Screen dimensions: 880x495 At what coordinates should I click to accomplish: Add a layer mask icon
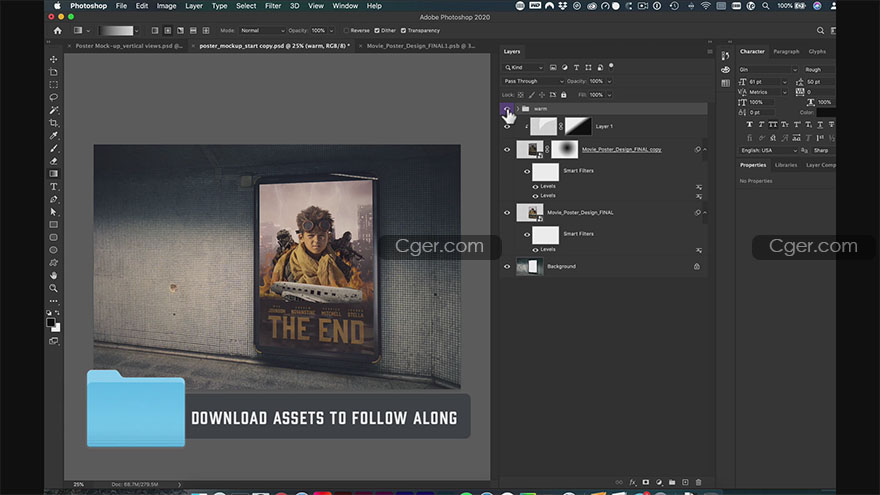click(645, 482)
